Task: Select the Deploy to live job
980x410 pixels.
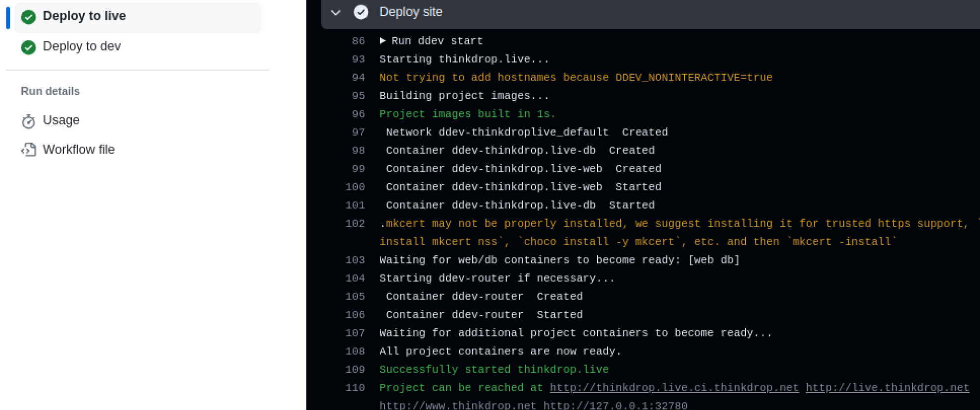Action: (x=84, y=16)
